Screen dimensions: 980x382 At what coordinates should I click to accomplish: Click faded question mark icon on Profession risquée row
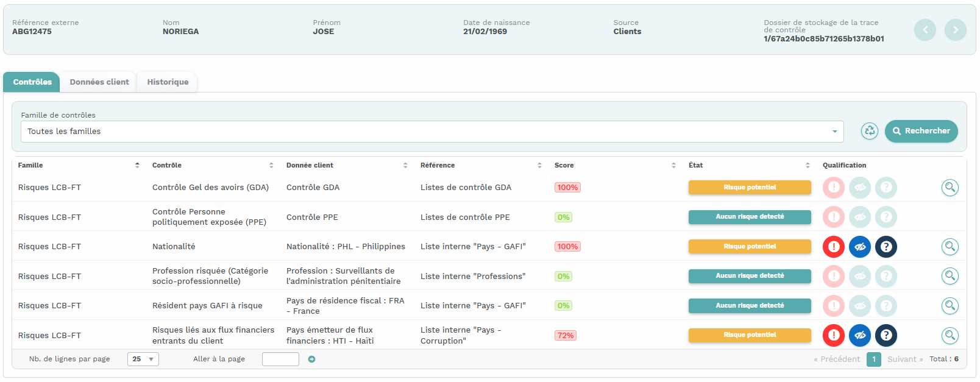point(886,276)
